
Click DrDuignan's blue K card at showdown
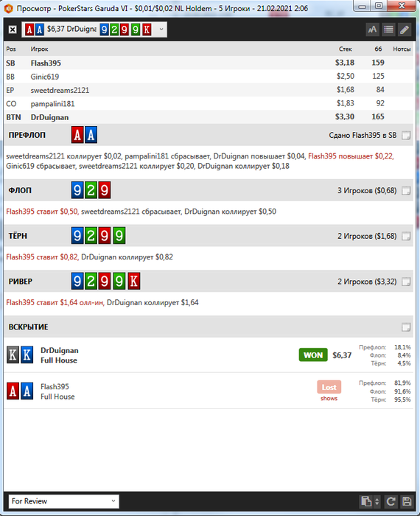(27, 355)
